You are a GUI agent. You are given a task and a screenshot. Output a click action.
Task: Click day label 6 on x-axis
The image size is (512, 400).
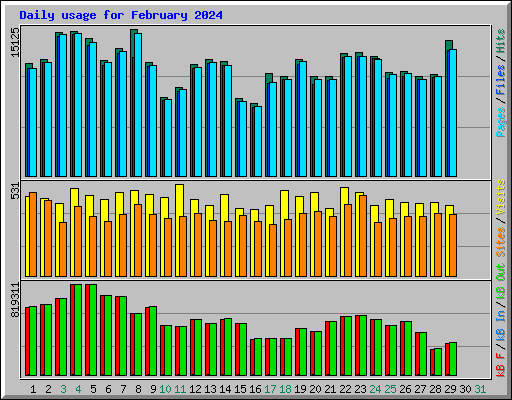[x=108, y=389]
